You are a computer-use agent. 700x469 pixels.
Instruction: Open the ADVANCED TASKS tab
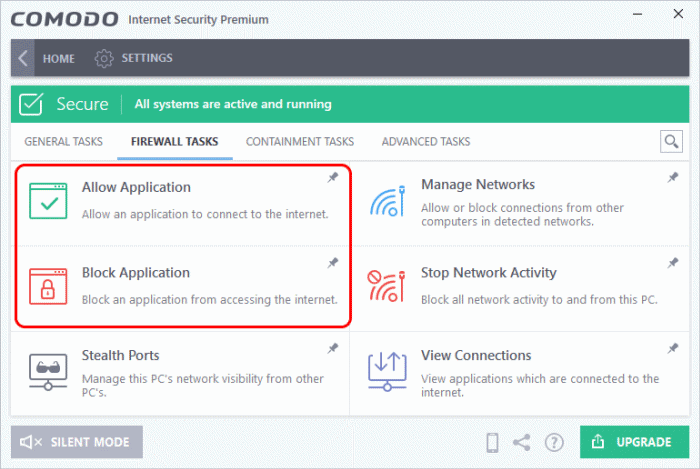426,141
